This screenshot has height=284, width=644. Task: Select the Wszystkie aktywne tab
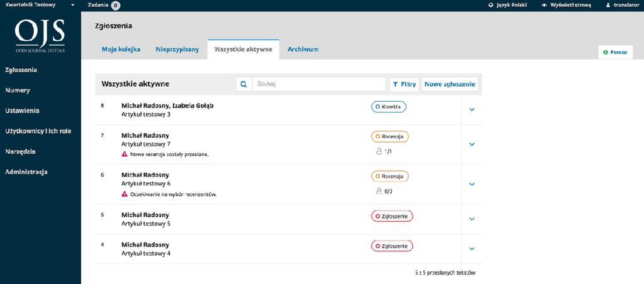point(243,50)
